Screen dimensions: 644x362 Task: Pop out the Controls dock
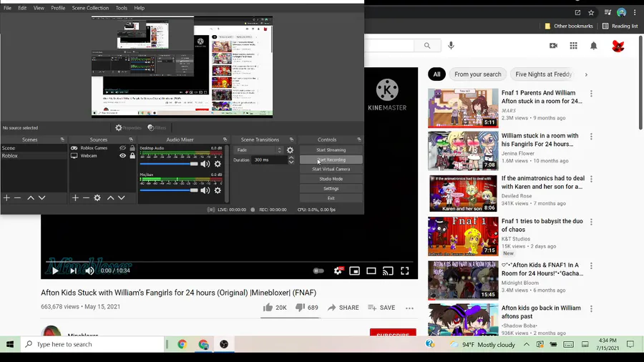point(359,140)
